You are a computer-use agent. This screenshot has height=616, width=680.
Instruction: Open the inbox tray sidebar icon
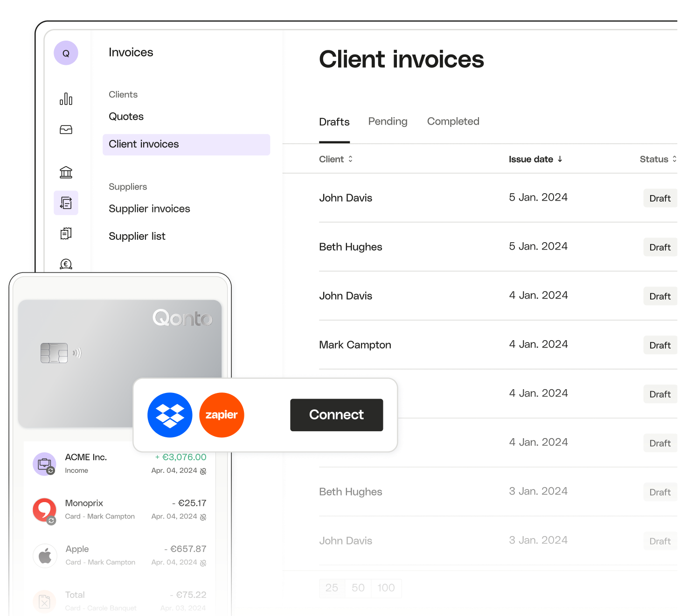(x=66, y=129)
